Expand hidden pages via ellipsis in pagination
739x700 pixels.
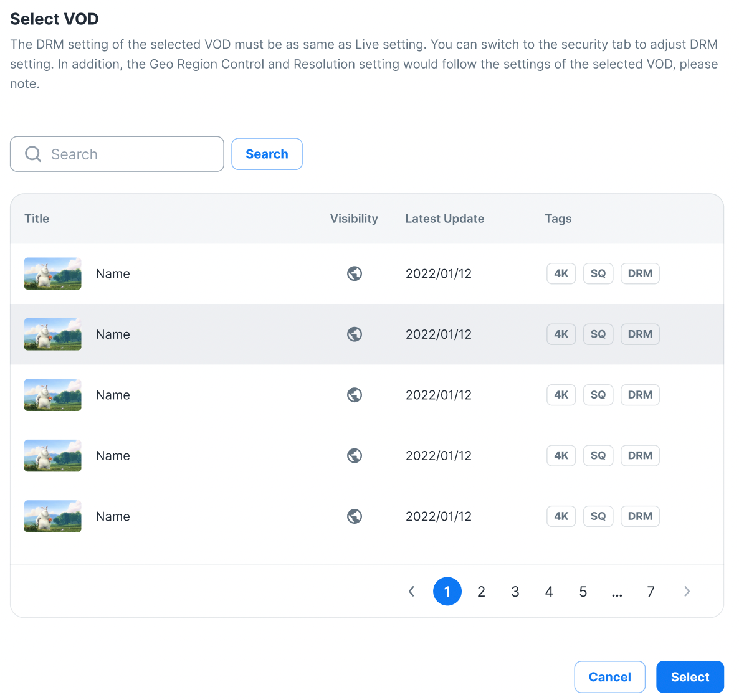(x=617, y=592)
